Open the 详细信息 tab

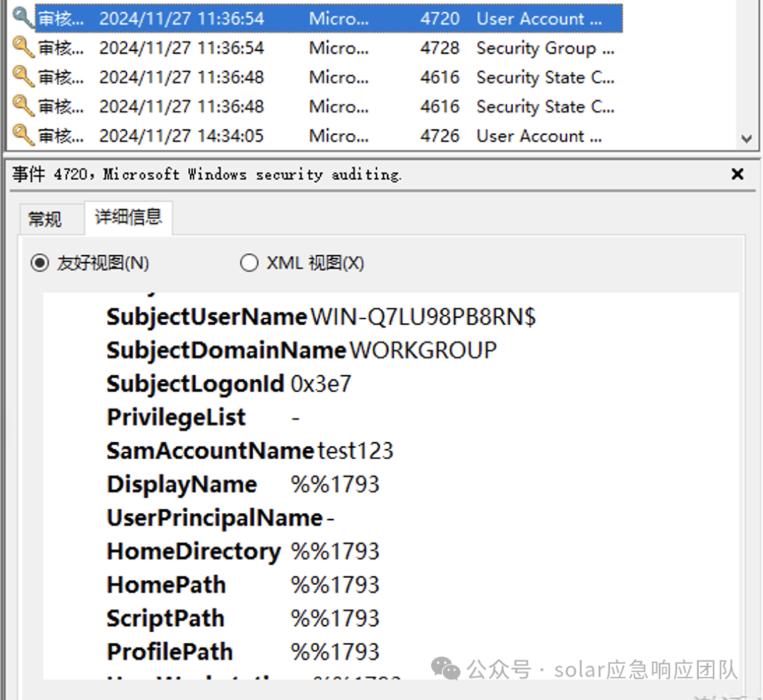pyautogui.click(x=129, y=219)
